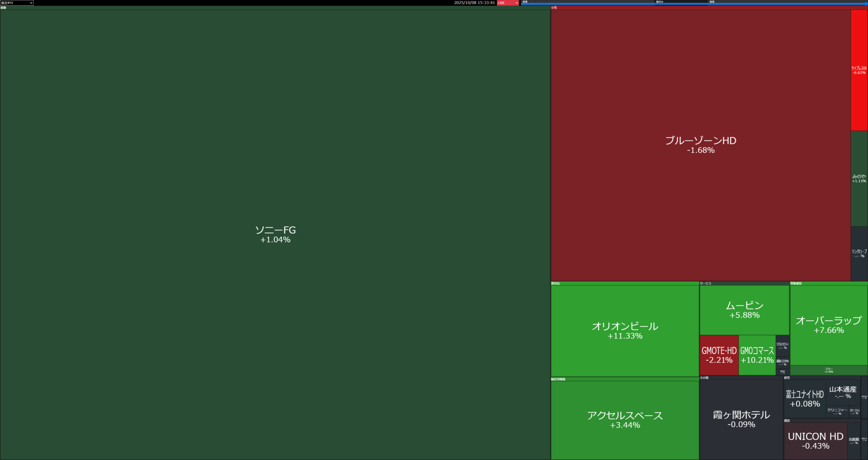The image size is (868, 460).
Task: Select the 富士ユナイトHD tile
Action: pos(804,399)
